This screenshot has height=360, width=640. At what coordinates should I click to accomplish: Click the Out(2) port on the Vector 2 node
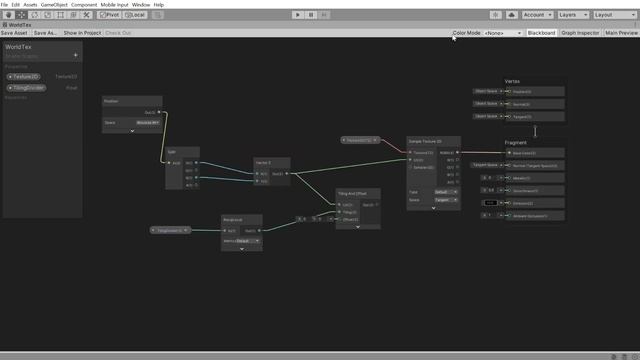pyautogui.click(x=287, y=173)
